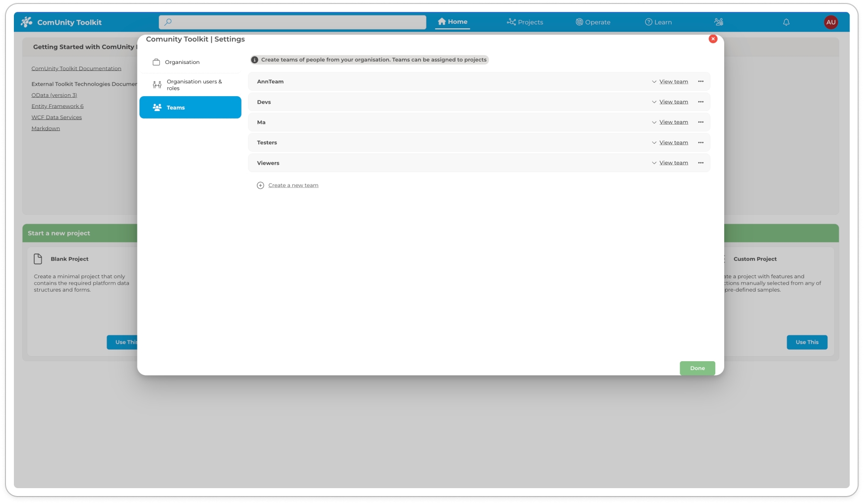Open more options for AnnTeam

click(701, 81)
